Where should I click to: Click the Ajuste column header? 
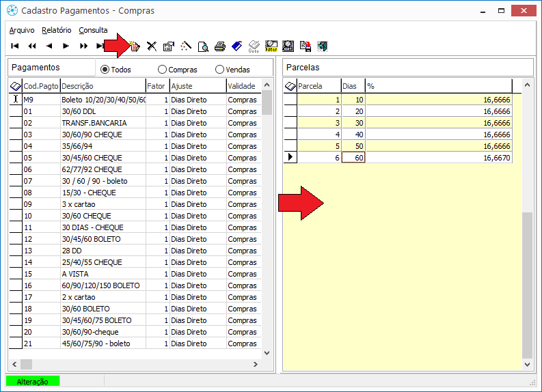[x=198, y=86]
